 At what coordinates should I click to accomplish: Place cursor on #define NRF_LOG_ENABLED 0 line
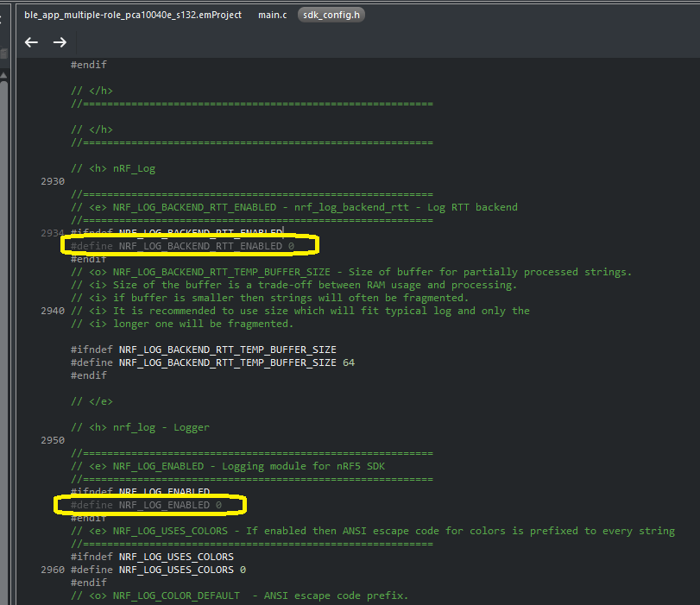pyautogui.click(x=146, y=505)
